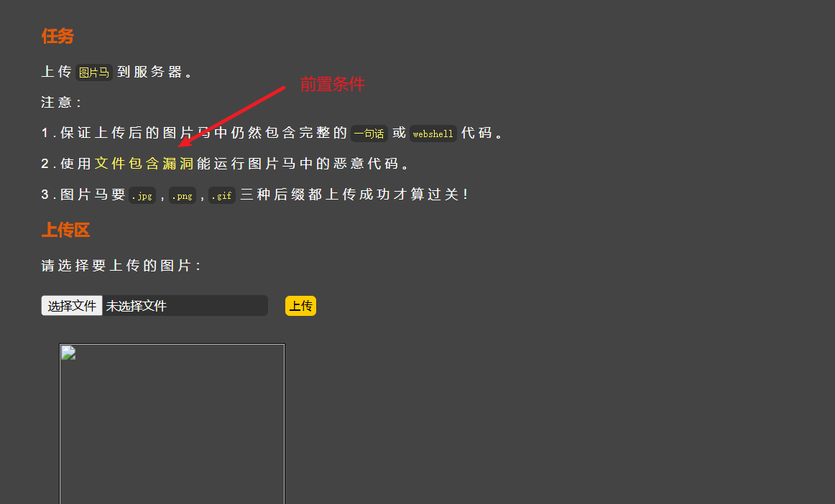Click the 注意 label text
This screenshot has height=504, width=835.
click(x=61, y=102)
